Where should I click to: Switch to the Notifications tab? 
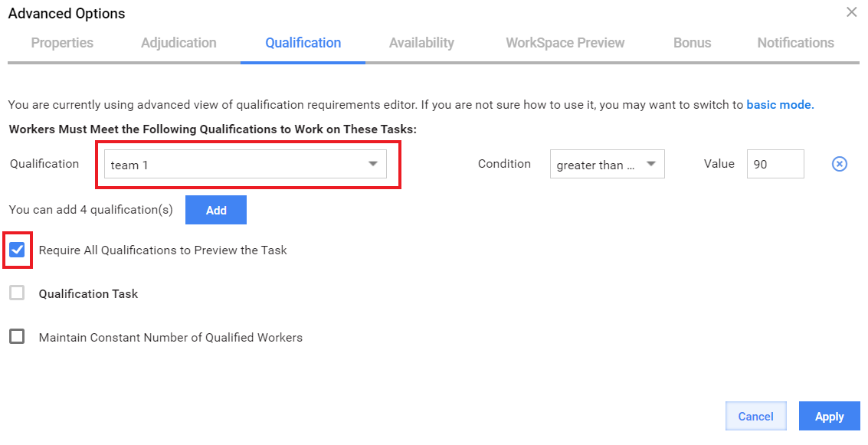[795, 43]
